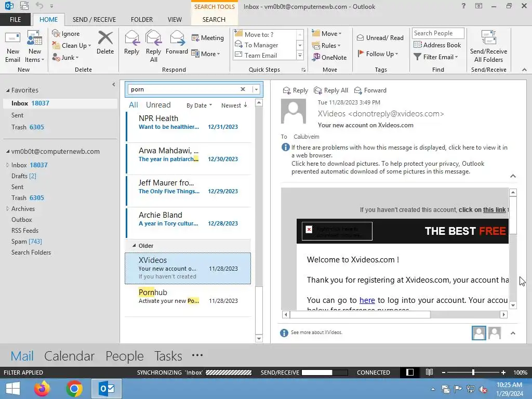Send message to OneNote
The width and height of the screenshot is (532, 399).
coord(329,57)
